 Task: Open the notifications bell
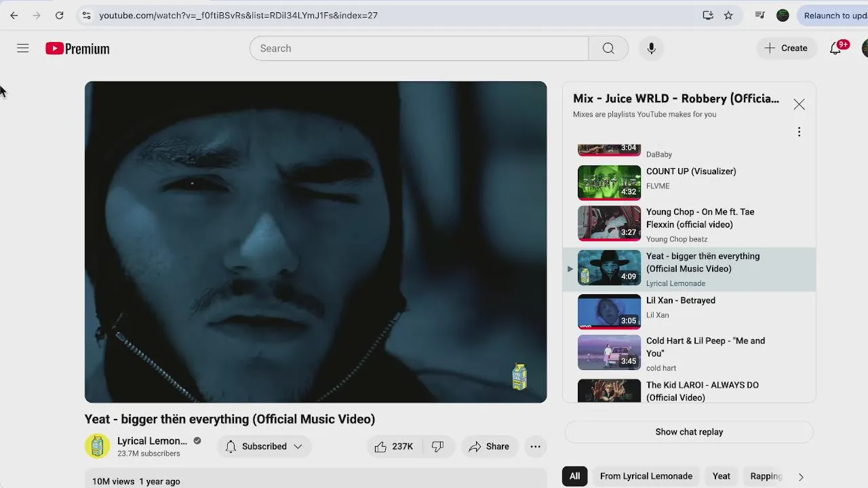(x=835, y=48)
